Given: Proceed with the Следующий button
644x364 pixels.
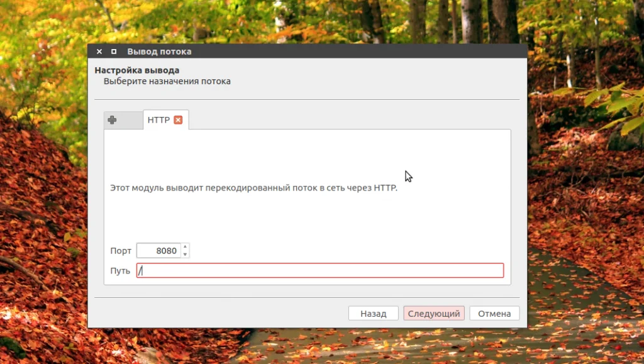Looking at the screenshot, I should point(434,314).
